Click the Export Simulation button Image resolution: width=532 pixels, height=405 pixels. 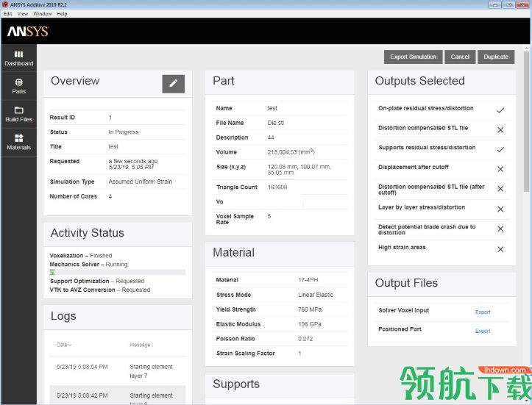coord(414,57)
